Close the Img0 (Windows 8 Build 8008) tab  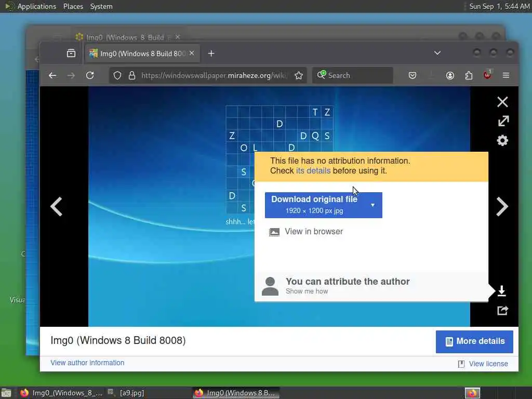(x=192, y=54)
